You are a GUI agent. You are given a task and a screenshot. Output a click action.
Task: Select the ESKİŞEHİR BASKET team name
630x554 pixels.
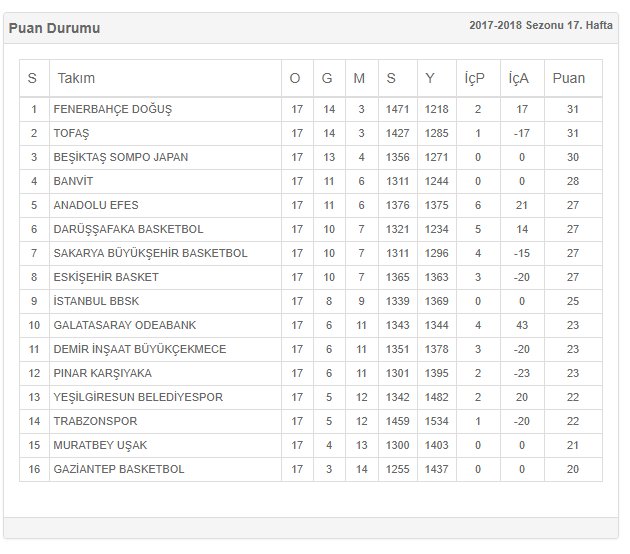(x=106, y=277)
